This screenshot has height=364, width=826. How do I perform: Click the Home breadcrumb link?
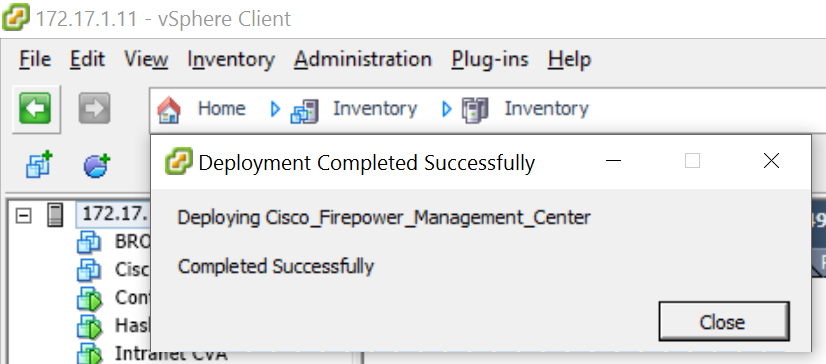221,109
